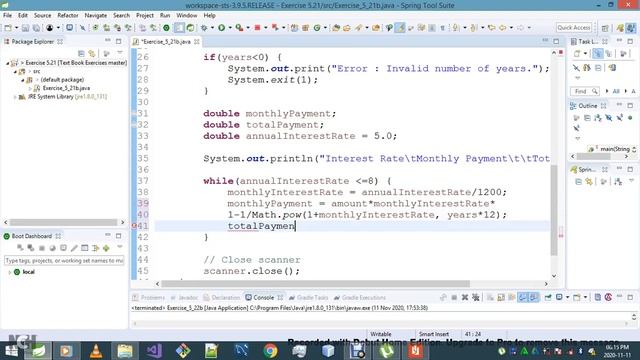
Task: Click the New file toolbar icon
Action: pyautogui.click(x=8, y=28)
